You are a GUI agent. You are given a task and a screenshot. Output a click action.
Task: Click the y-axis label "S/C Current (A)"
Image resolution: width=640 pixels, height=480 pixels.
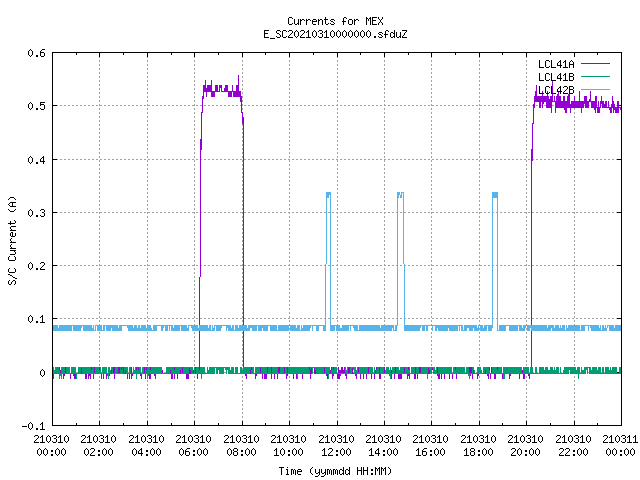click(x=12, y=240)
